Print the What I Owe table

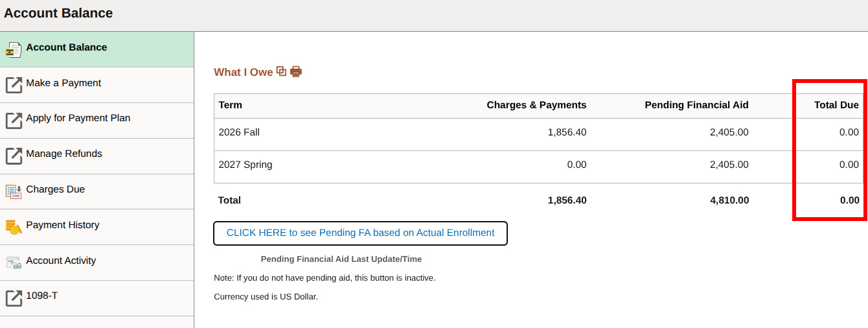(x=296, y=72)
